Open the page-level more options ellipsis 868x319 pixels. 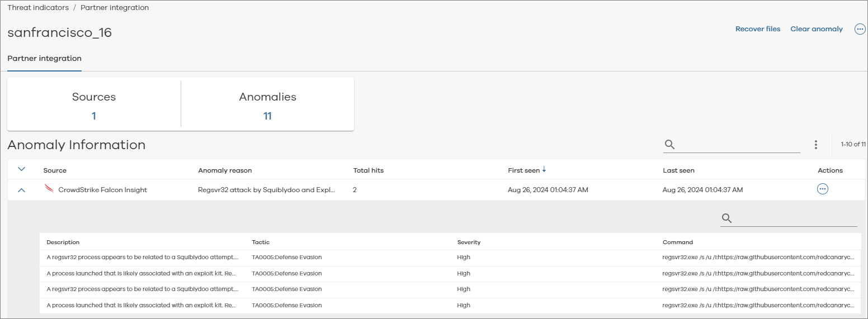(860, 29)
